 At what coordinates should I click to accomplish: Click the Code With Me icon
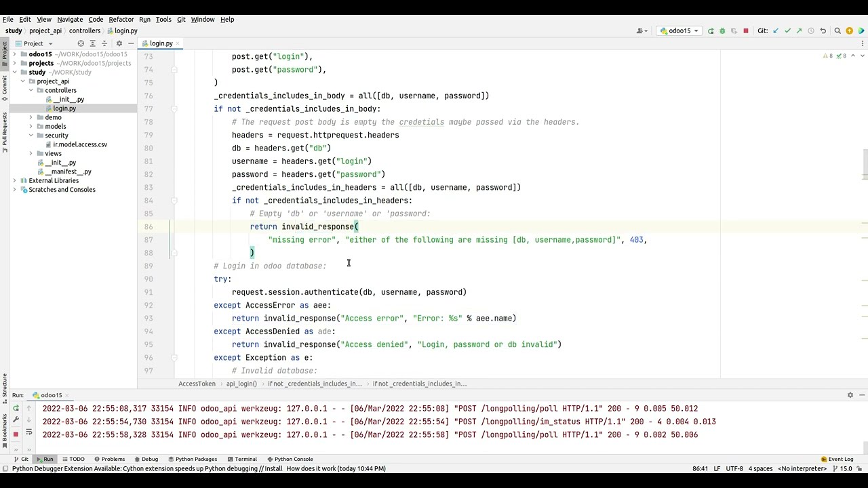861,30
